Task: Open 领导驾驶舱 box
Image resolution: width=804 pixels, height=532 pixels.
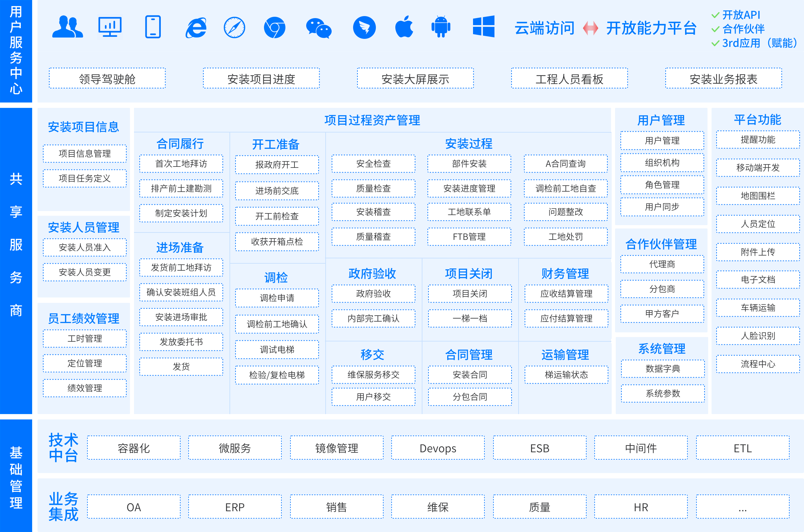Action: (x=107, y=78)
